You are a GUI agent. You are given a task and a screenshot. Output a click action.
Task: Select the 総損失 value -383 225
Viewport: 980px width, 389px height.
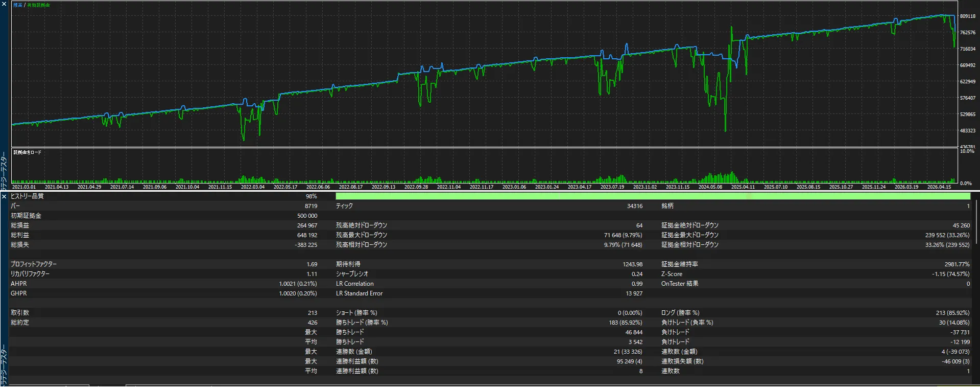click(x=306, y=245)
